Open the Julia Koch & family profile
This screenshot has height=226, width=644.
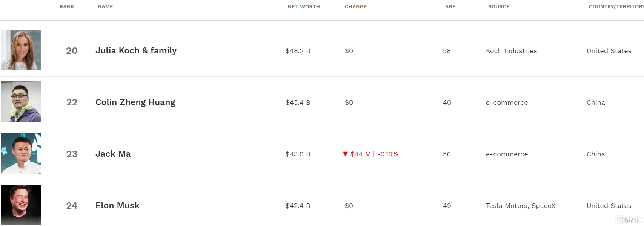136,51
